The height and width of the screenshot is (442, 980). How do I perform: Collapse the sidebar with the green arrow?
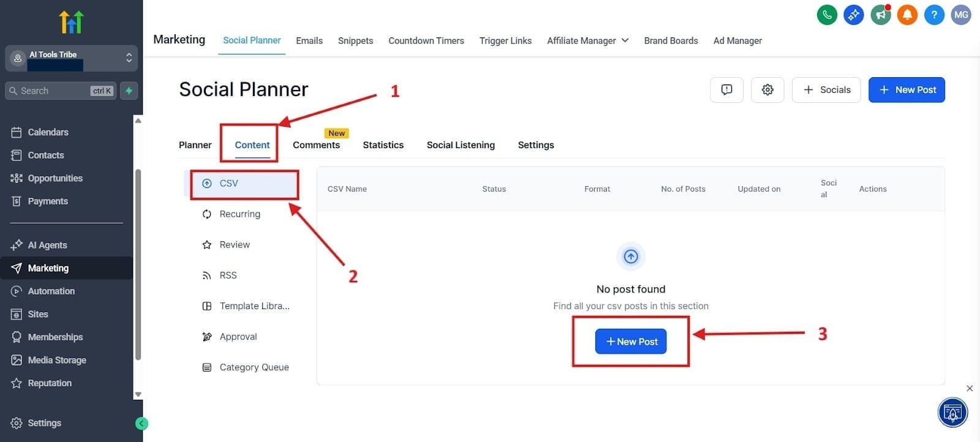141,422
